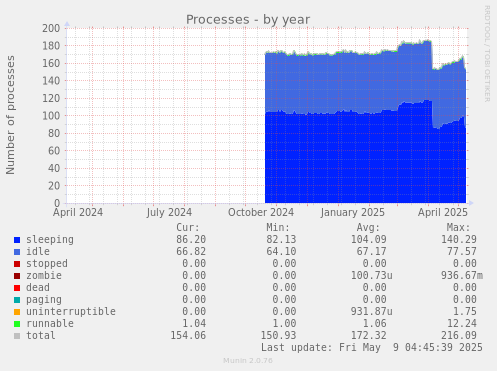497x371 pixels.
Task: Click the 'April 2024' x-axis label
Action: coord(78,212)
